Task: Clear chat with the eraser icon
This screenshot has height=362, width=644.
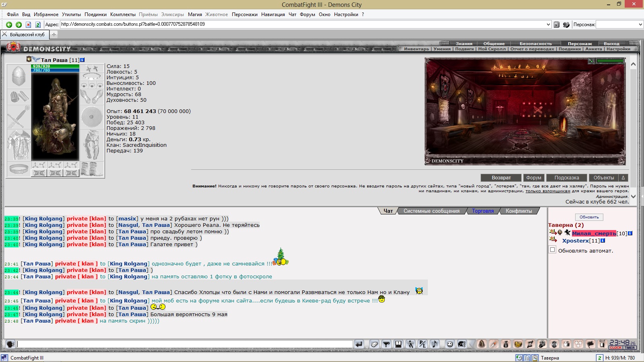Action: (x=374, y=344)
